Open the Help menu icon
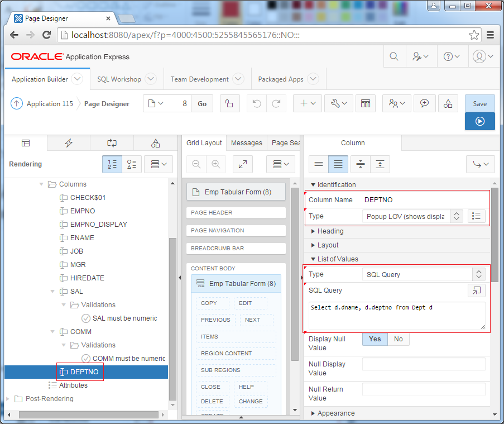 tap(452, 56)
